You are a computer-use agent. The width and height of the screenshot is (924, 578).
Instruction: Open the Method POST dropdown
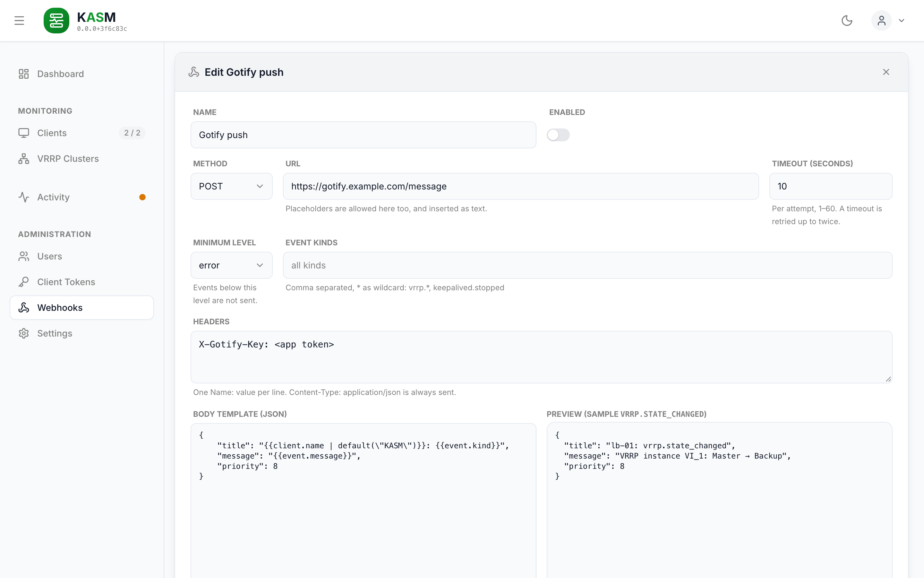tap(231, 186)
